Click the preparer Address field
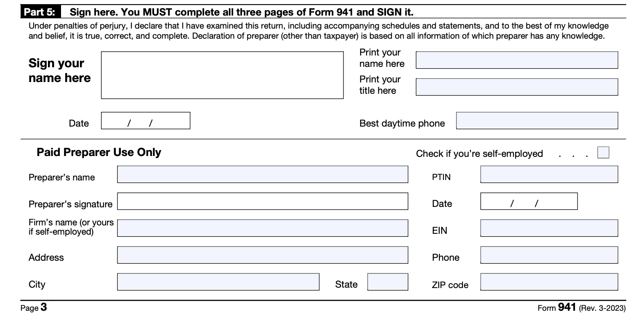 [262, 255]
